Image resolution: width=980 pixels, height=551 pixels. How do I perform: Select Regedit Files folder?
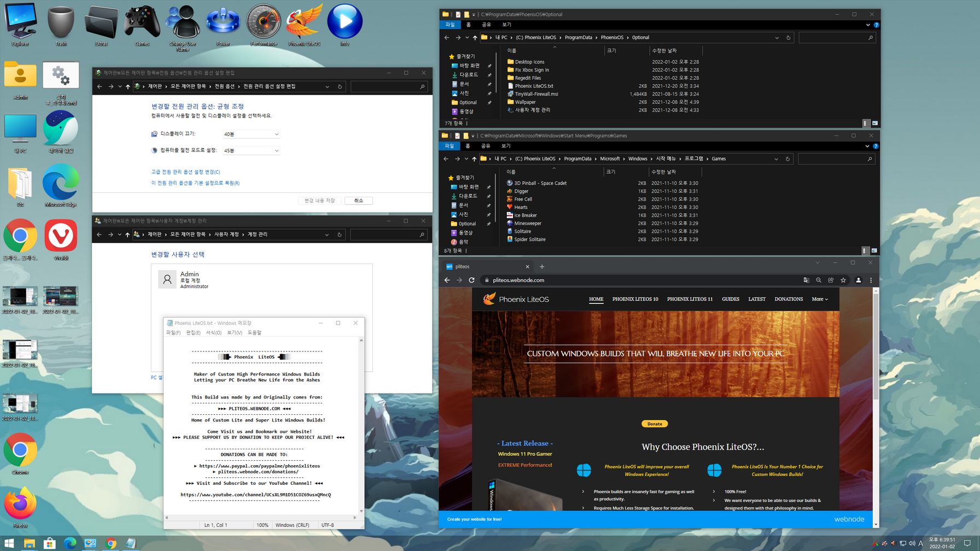(527, 78)
